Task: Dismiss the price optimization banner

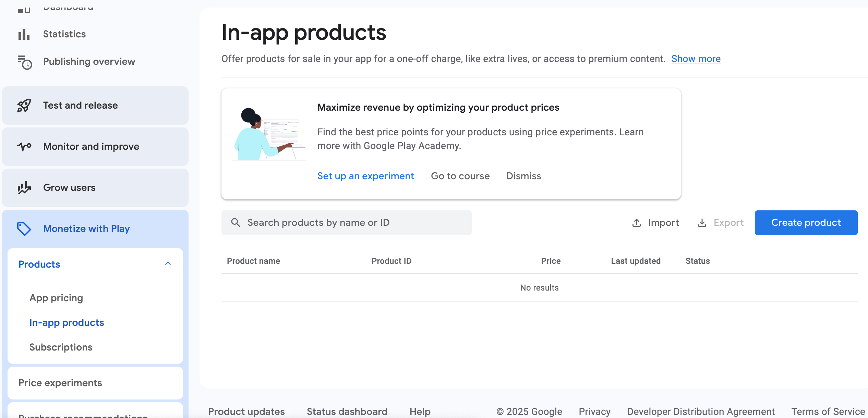Action: [523, 176]
